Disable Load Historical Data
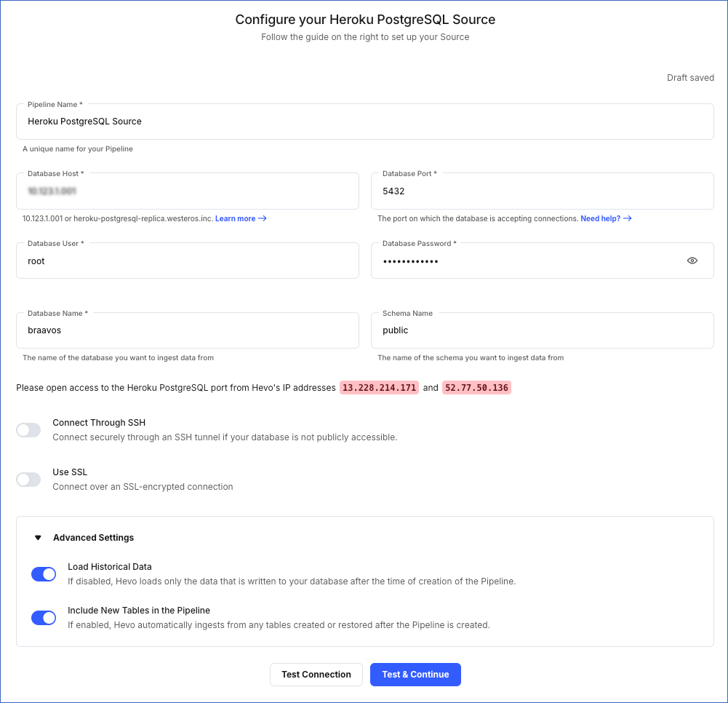728x703 pixels. tap(43, 573)
